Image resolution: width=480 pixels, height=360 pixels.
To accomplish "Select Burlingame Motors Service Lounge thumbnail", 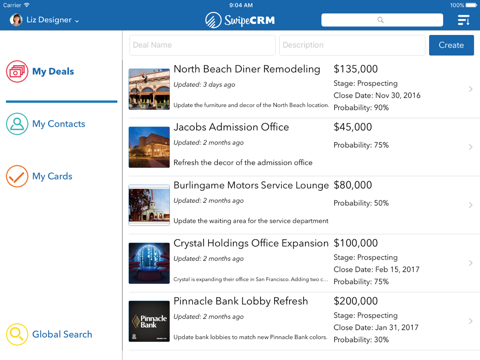I will [x=149, y=205].
